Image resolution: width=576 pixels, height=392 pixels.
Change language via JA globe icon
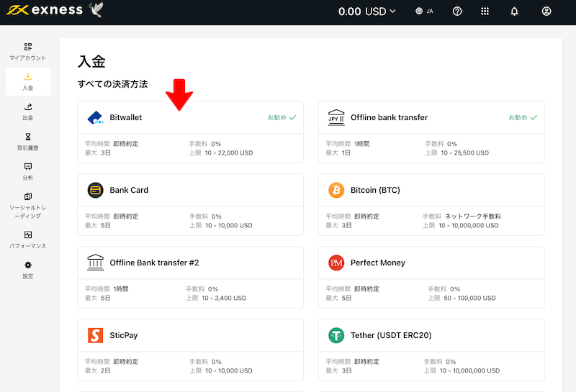coord(424,11)
